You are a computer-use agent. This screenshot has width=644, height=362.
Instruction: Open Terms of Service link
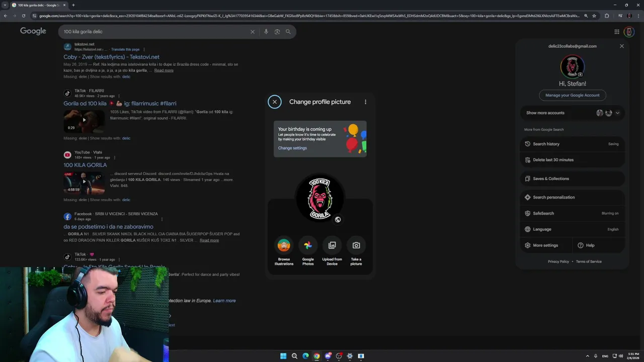click(x=589, y=261)
